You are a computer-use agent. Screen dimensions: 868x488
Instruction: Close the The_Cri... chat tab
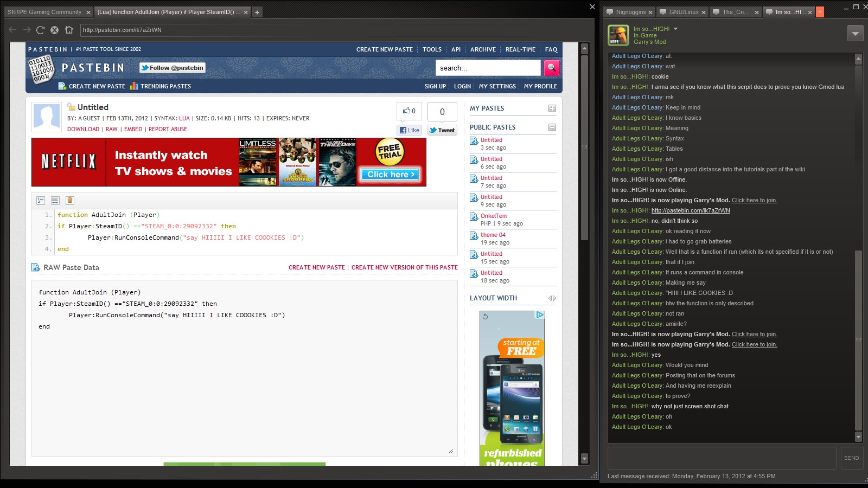tap(757, 12)
